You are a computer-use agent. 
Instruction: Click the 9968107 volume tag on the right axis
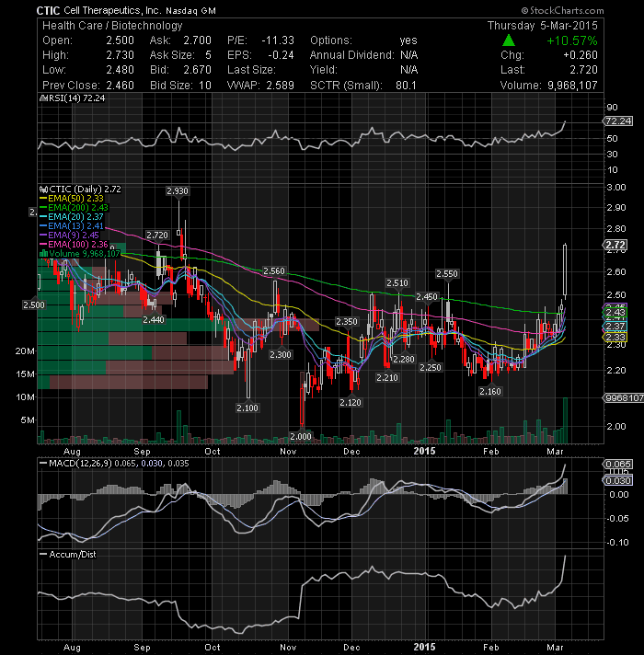point(624,397)
